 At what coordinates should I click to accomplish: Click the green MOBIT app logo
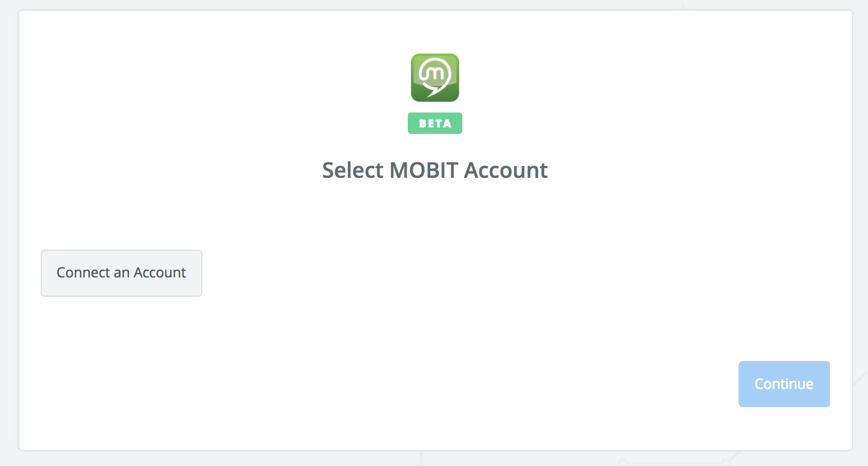(435, 78)
